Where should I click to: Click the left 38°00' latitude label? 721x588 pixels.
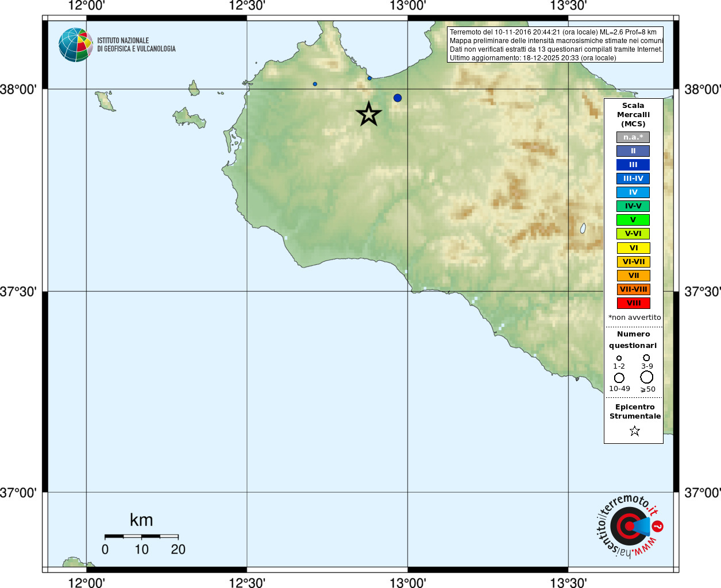coord(18,89)
